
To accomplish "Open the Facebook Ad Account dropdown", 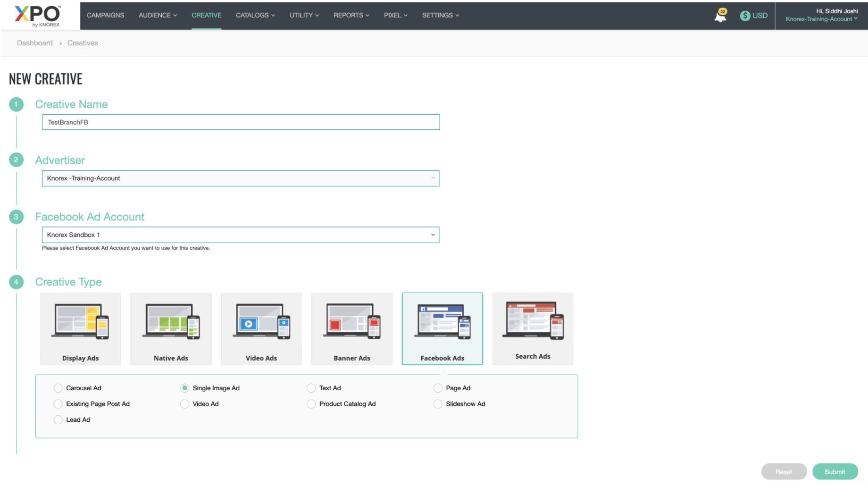I will pos(241,235).
